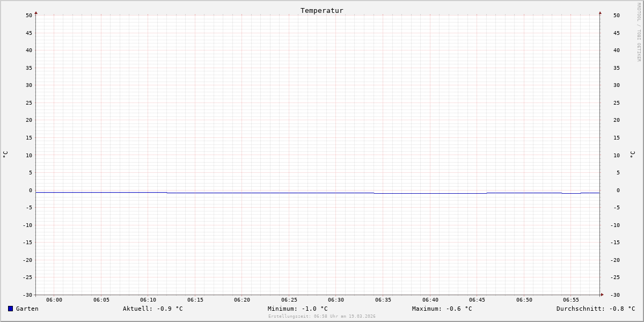Click the 0 label on the left axis
The width and height of the screenshot is (644, 322).
31,190
